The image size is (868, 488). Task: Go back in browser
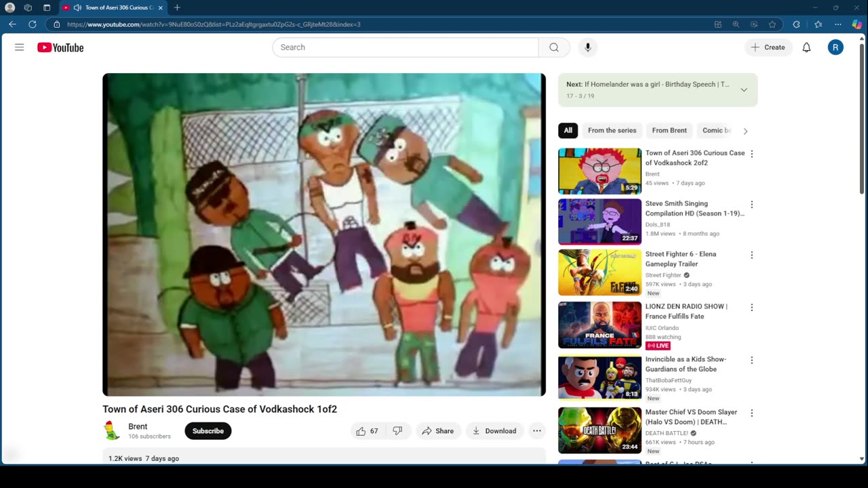coord(12,24)
